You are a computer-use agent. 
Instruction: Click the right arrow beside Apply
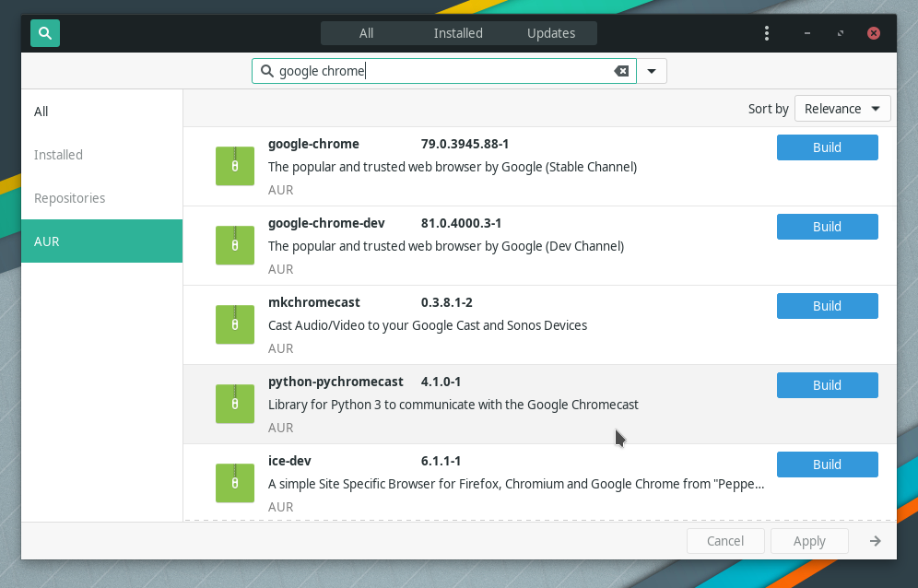pos(876,541)
